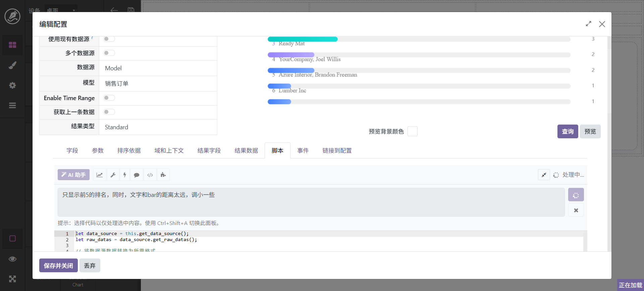This screenshot has width=644, height=291.
Task: Click the 保存并关闭 button
Action: pos(58,266)
